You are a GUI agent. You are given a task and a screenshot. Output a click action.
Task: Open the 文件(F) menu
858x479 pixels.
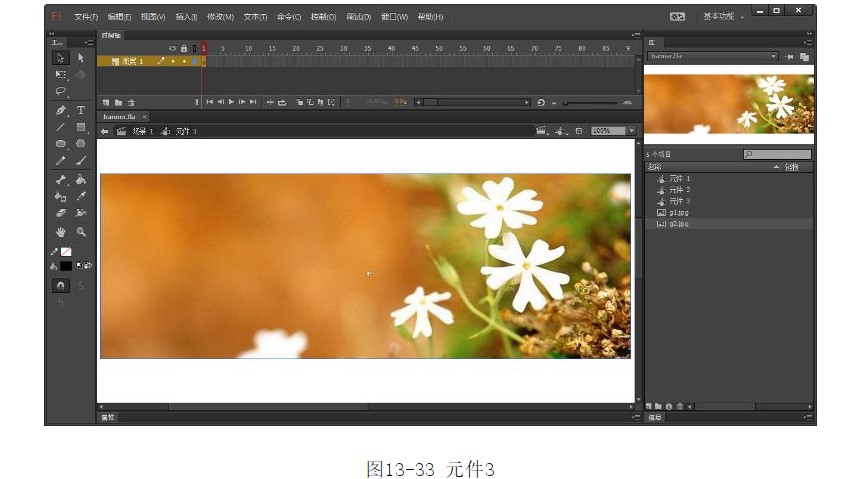tap(86, 17)
